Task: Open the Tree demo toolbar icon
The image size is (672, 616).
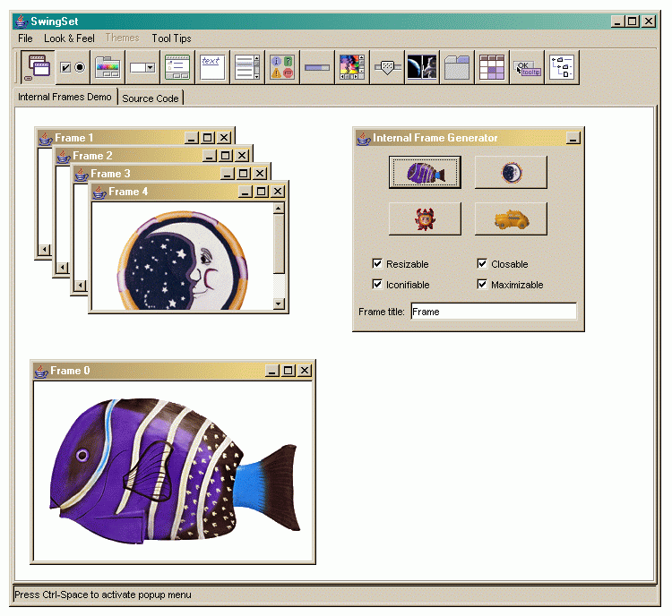Action: pyautogui.click(x=562, y=67)
